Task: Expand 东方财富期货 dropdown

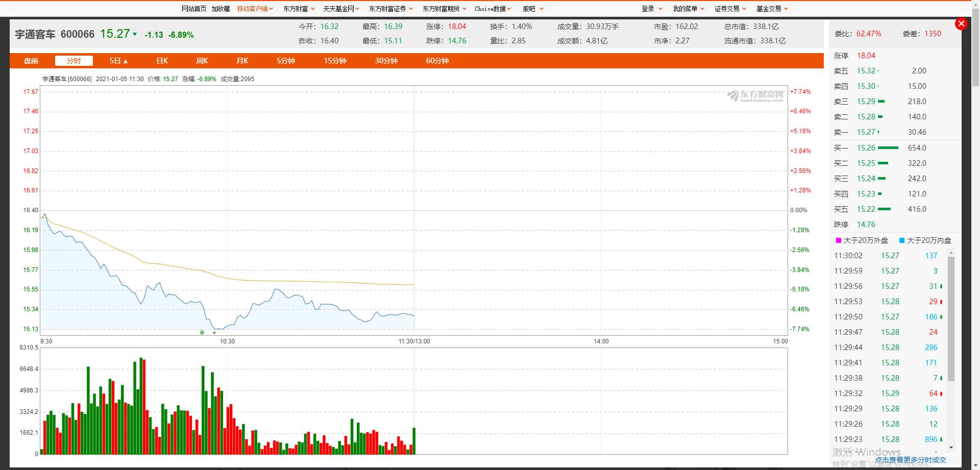Action: [445, 9]
